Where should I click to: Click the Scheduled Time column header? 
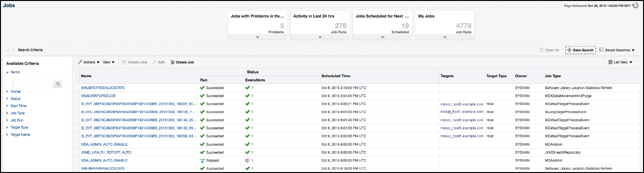pyautogui.click(x=336, y=76)
